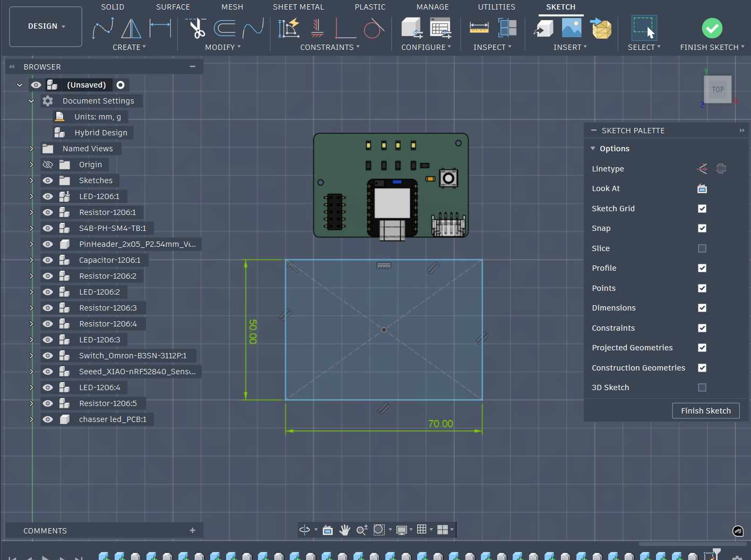The height and width of the screenshot is (560, 751).
Task: Uncheck the Sketch Grid checkbox
Action: (x=702, y=209)
